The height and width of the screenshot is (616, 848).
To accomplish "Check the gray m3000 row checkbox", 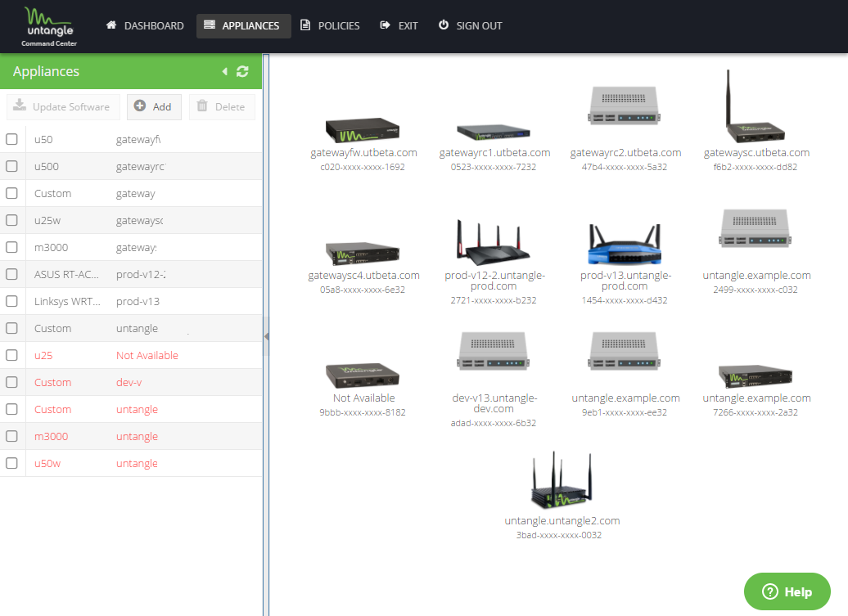I will pyautogui.click(x=12, y=248).
